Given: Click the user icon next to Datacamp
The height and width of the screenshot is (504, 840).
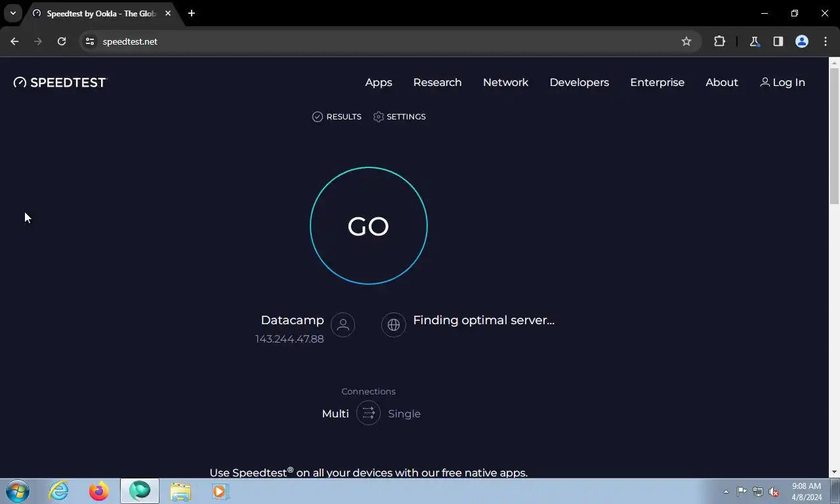Looking at the screenshot, I should coord(343,324).
